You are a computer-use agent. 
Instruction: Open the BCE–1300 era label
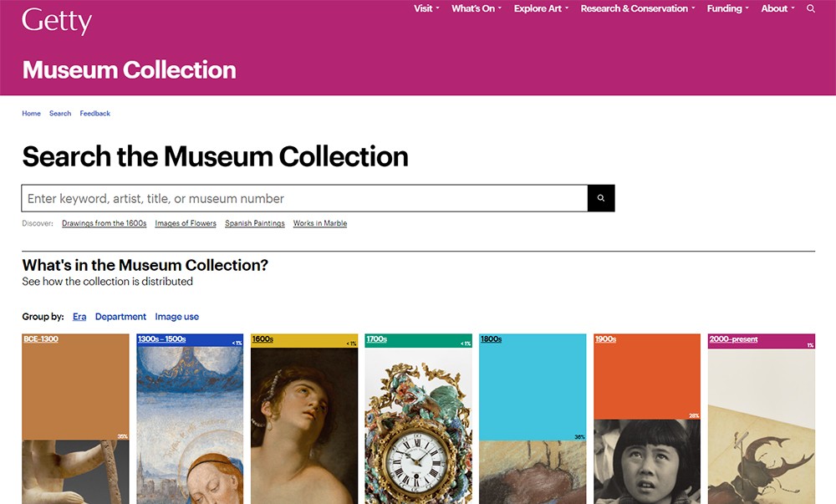click(41, 339)
